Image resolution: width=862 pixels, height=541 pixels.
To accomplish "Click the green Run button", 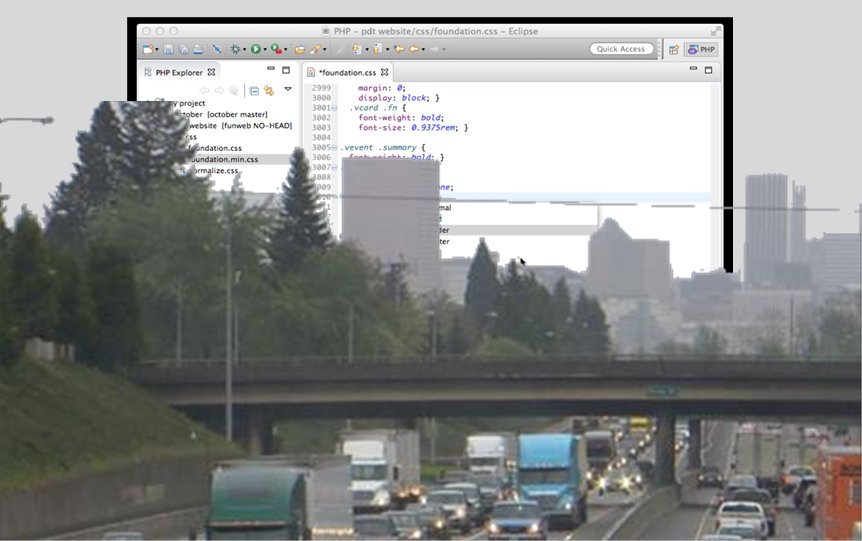I will click(256, 49).
